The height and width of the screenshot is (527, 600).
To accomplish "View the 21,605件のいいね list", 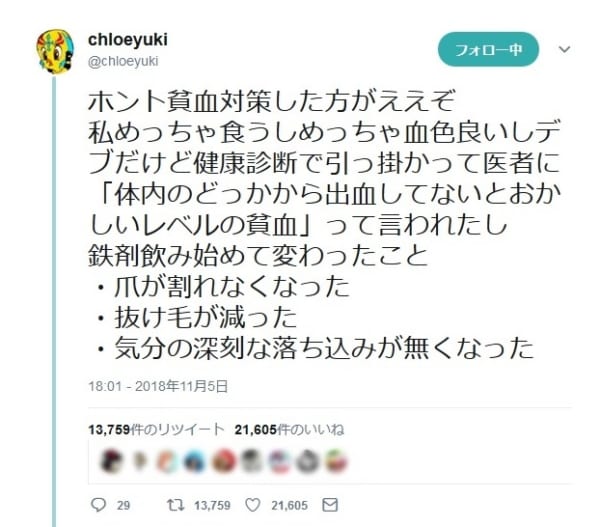I will [289, 430].
